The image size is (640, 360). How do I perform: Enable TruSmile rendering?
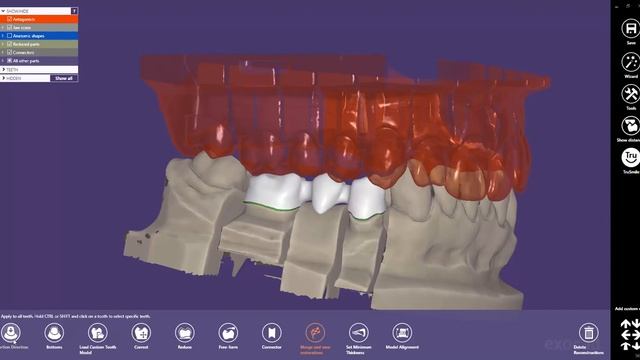631,158
